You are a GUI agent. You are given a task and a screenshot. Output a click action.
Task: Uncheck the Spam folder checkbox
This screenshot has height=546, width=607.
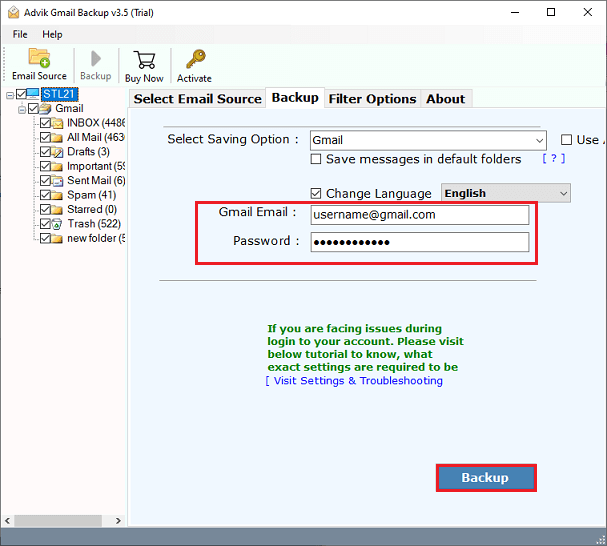45,195
